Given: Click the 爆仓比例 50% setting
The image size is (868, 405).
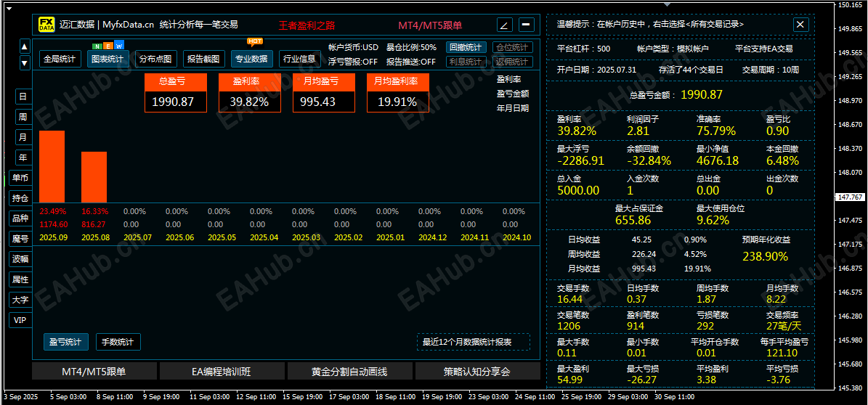Looking at the screenshot, I should coord(411,48).
